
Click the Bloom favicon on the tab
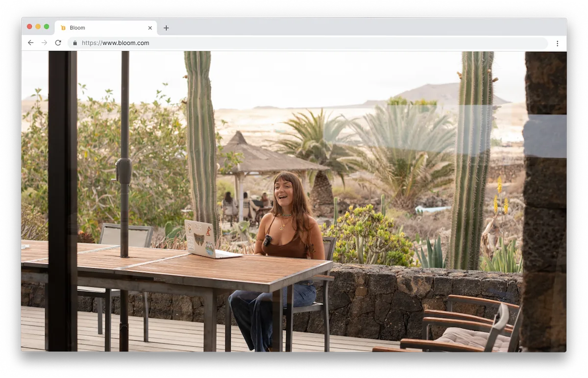63,28
